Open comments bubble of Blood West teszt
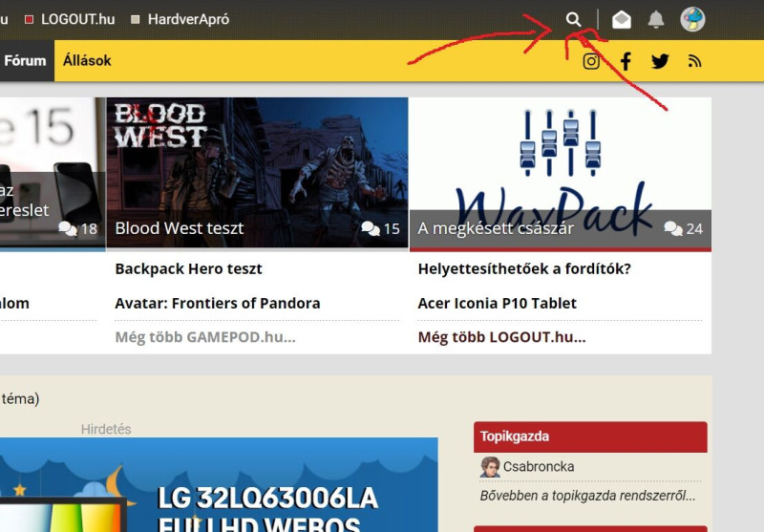Viewport: 764px width, 532px height. [371, 228]
